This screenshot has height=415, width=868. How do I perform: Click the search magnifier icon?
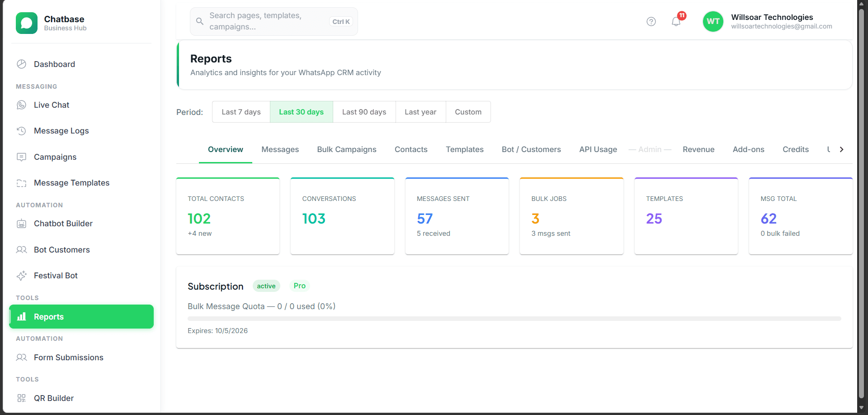pyautogui.click(x=199, y=21)
